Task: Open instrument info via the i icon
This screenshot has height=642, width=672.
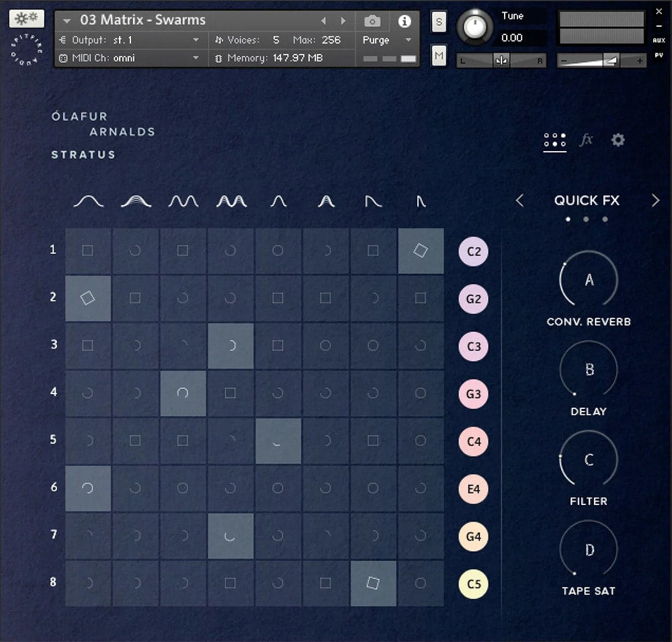Action: tap(404, 21)
